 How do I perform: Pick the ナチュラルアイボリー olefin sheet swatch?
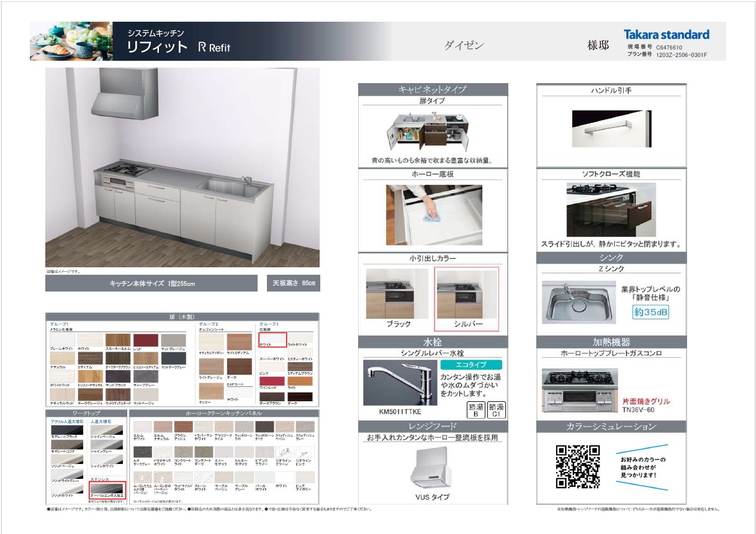tap(211, 342)
